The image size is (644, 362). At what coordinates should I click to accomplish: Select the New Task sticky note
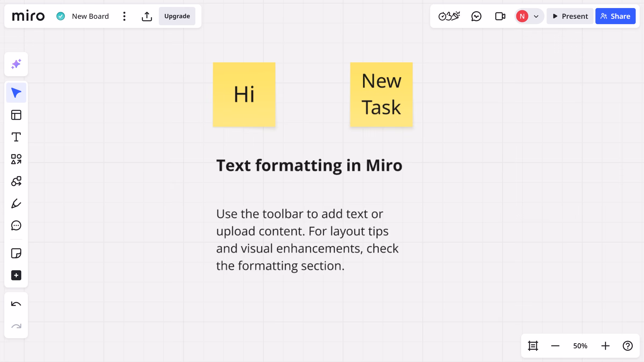coord(381,94)
